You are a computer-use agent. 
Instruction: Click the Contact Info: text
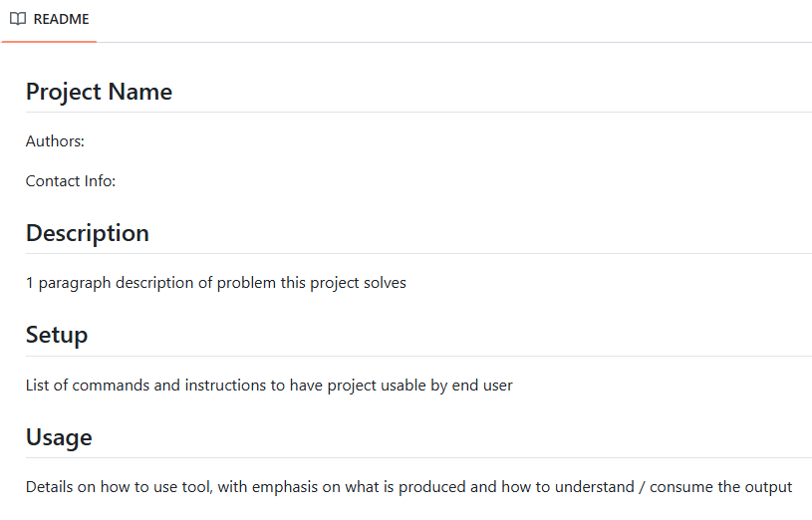(x=71, y=181)
